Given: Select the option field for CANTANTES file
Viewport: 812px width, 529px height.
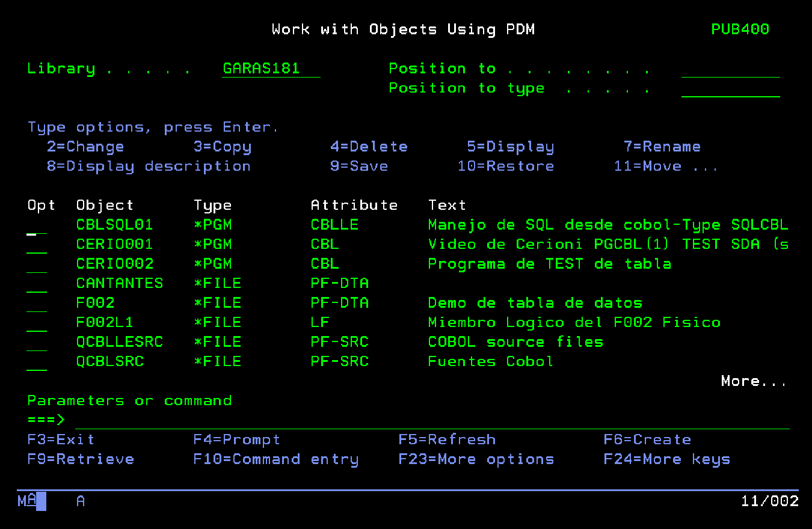Looking at the screenshot, I should [x=37, y=284].
